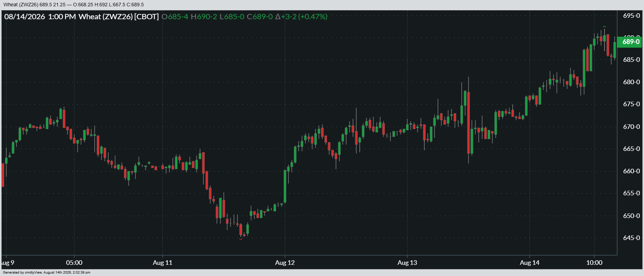Viewport: 644px width, 276px height.
Task: Click the Aug 13 date label
Action: coord(407,263)
